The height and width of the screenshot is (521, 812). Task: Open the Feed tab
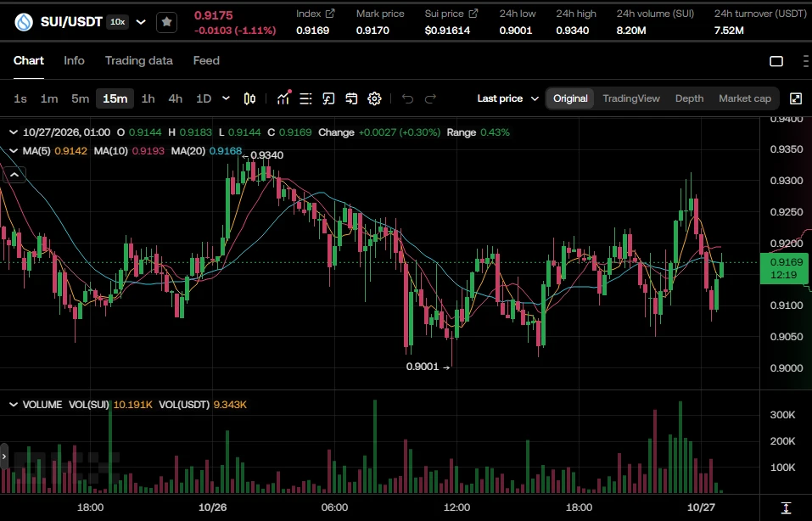pos(206,60)
